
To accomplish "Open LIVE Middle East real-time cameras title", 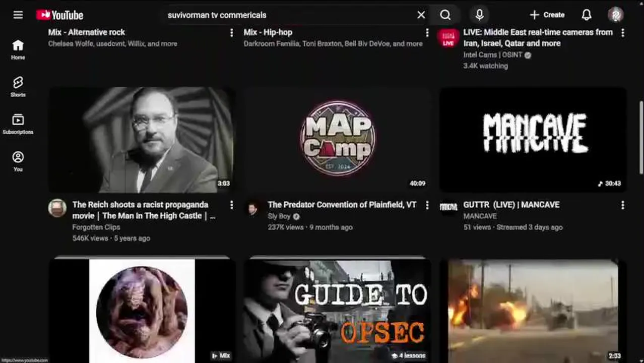I will (538, 38).
